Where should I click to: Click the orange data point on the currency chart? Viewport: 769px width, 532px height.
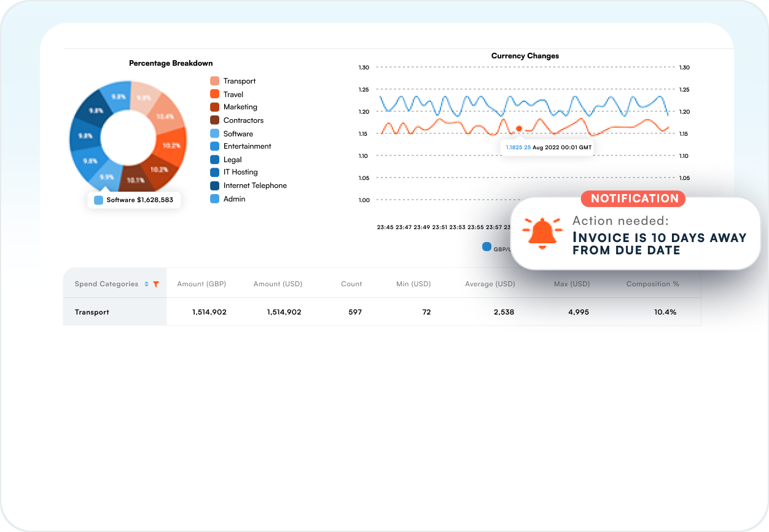519,128
